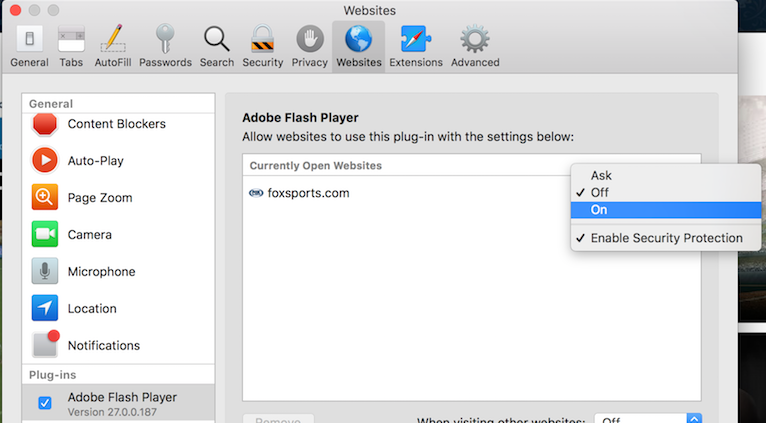This screenshot has width=766, height=423.
Task: Click the Auto-Play orange play icon
Action: point(45,160)
